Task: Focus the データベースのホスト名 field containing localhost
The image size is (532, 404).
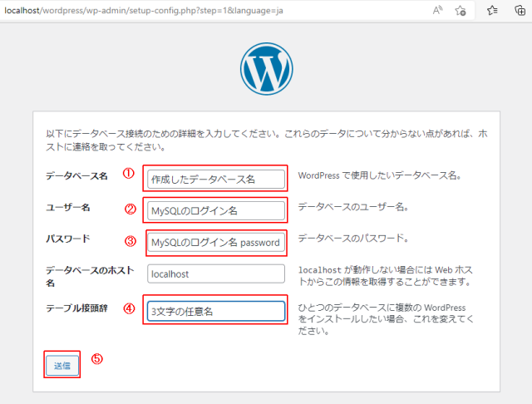Action: 216,273
